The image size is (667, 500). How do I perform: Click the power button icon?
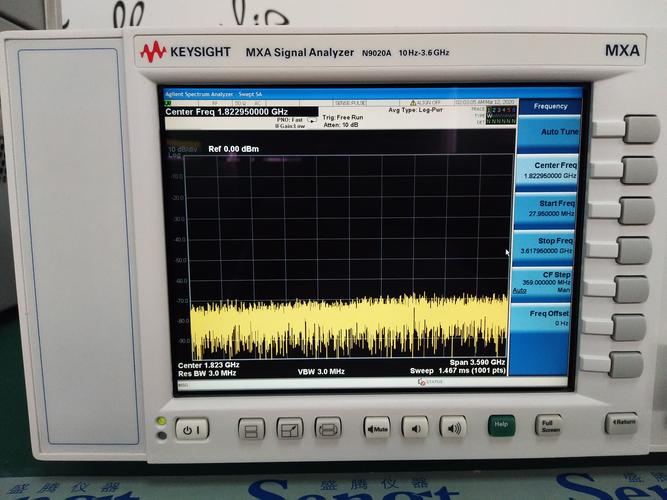[192, 429]
